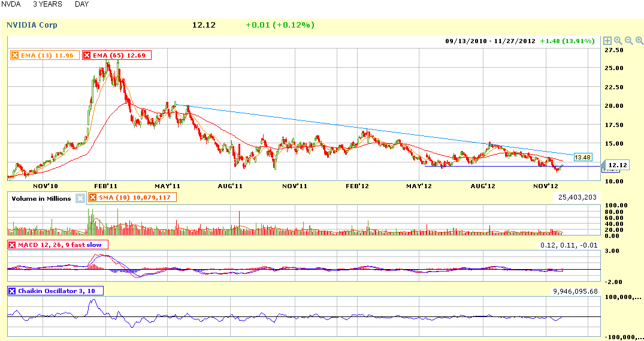Click the 100.00 volume axis label

pos(616,206)
